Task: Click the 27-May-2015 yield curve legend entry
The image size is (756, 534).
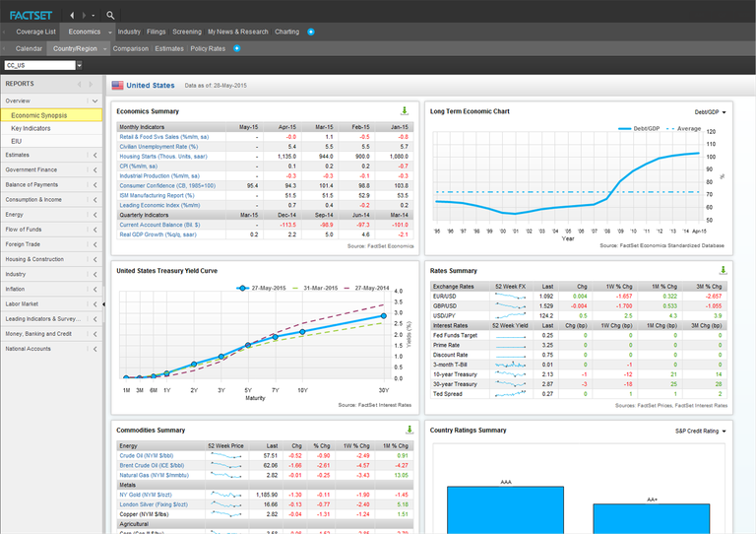Action: pyautogui.click(x=261, y=288)
